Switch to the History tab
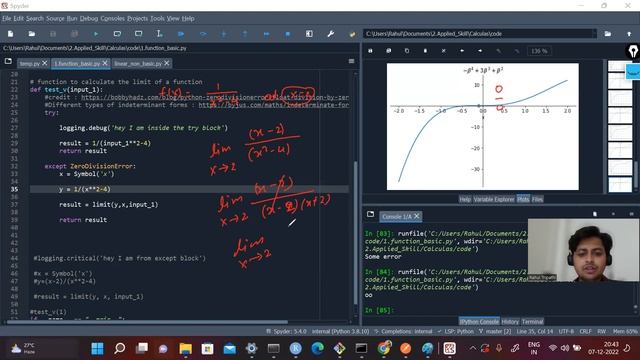The image size is (640, 360). 510,322
